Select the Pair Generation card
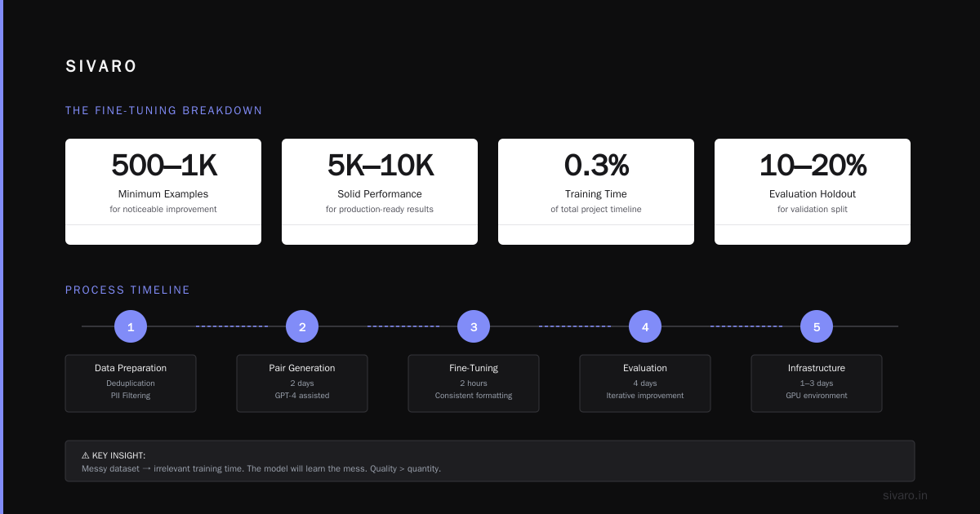 coord(302,383)
